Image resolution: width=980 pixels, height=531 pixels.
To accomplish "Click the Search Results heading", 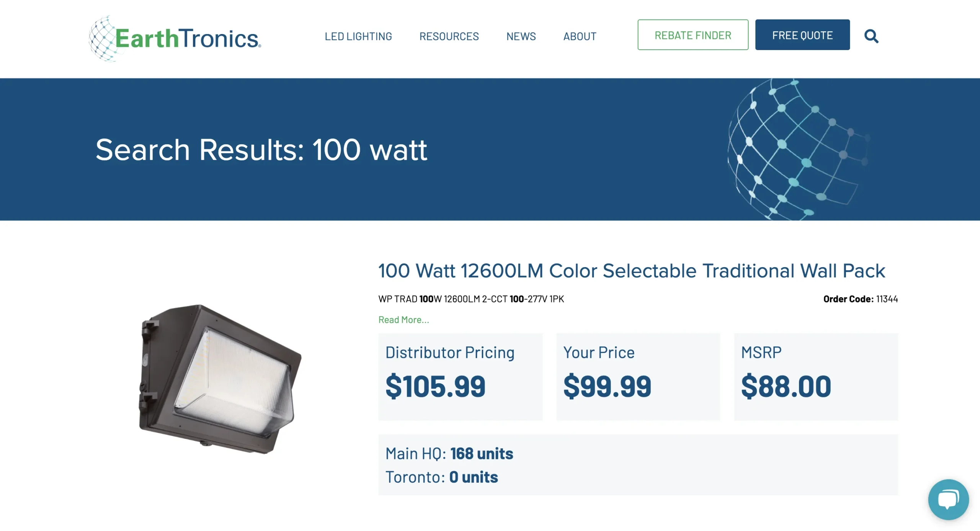I will click(261, 150).
